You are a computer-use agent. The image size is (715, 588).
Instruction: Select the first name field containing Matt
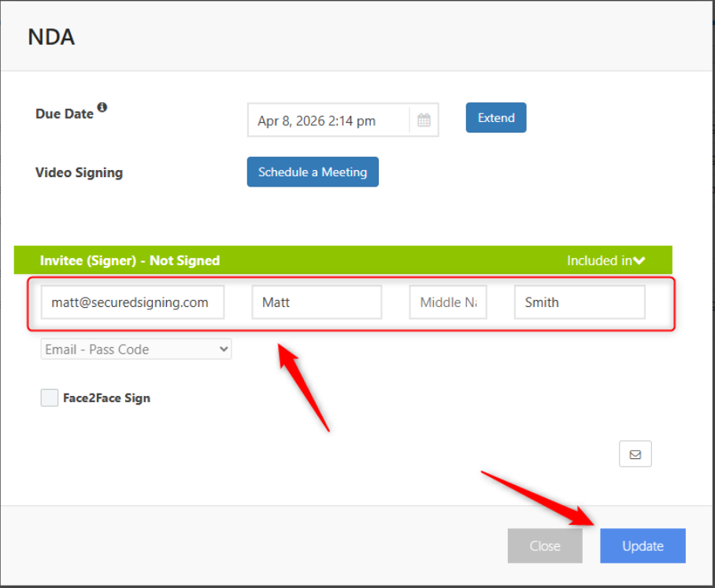(x=317, y=302)
